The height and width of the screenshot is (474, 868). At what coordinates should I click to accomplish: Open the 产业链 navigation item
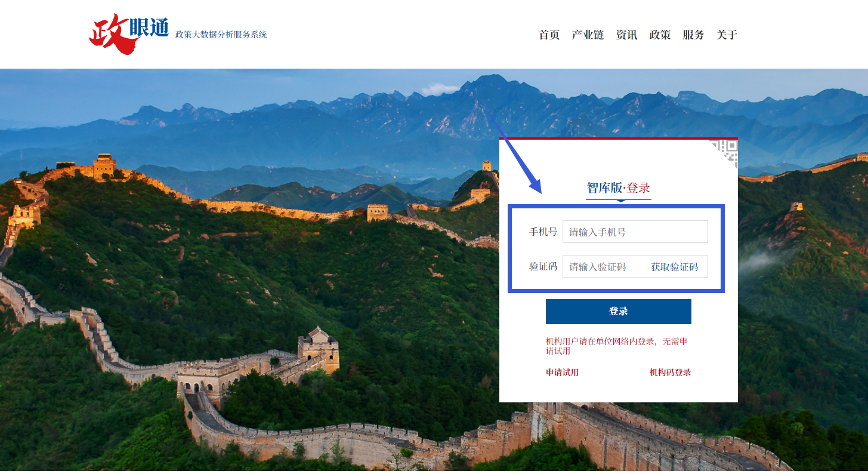tap(588, 35)
